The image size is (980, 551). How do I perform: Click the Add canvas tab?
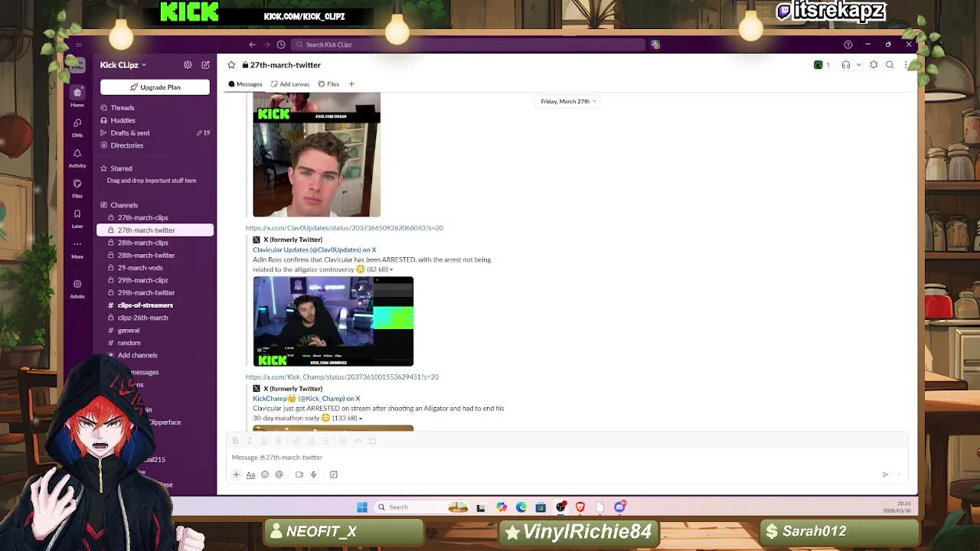(x=290, y=84)
